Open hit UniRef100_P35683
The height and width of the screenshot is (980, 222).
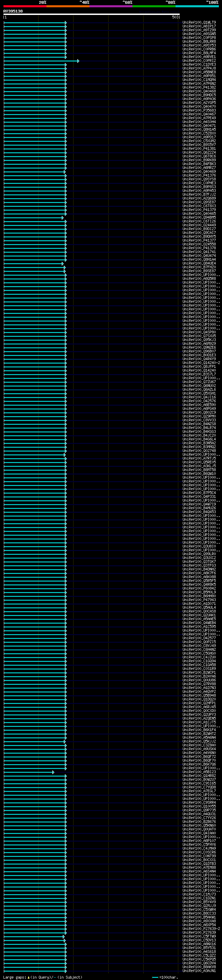(199, 110)
